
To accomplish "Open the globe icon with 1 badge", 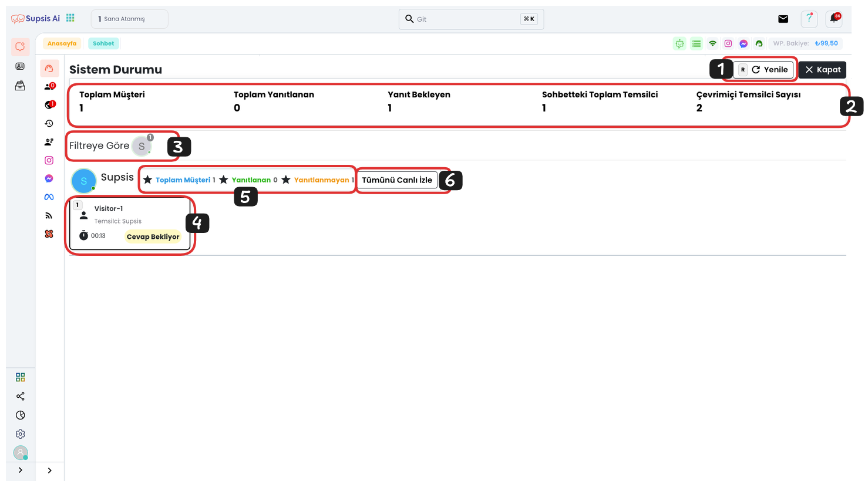I will click(x=49, y=104).
